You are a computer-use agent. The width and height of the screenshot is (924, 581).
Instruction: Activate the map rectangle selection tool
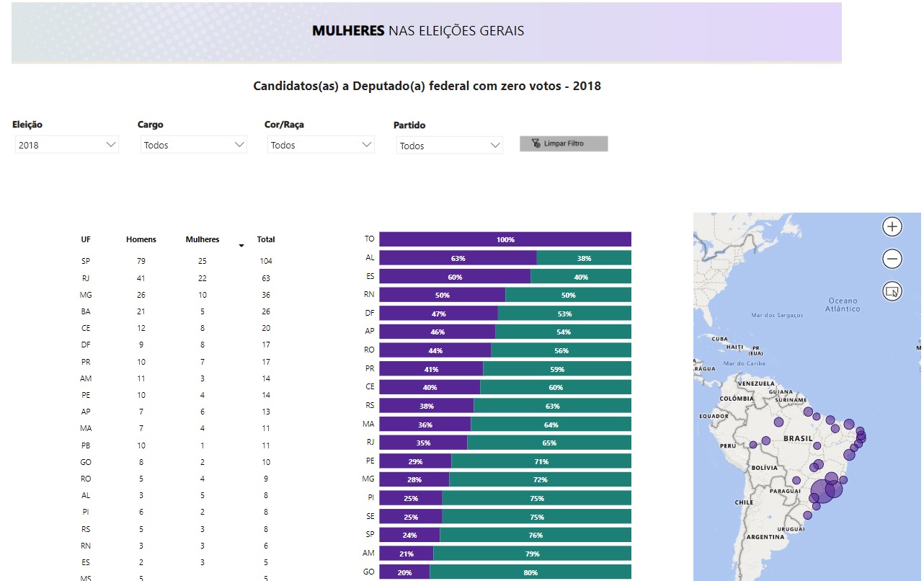pyautogui.click(x=892, y=291)
